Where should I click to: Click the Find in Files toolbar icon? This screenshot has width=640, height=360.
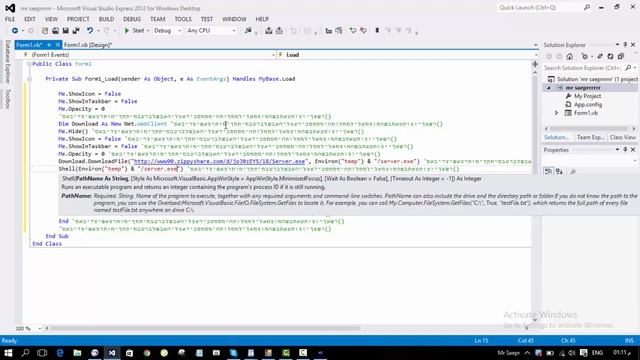coord(248,31)
